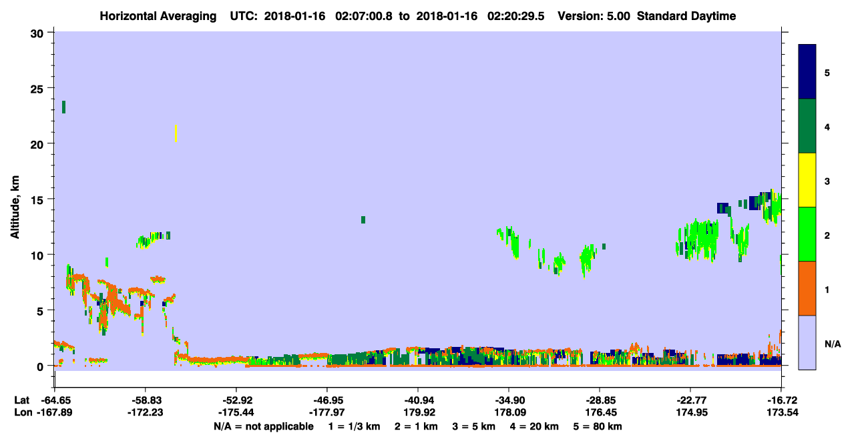Click latitude value -16.72
Image resolution: width=868 pixels, height=445 pixels.
pos(781,400)
